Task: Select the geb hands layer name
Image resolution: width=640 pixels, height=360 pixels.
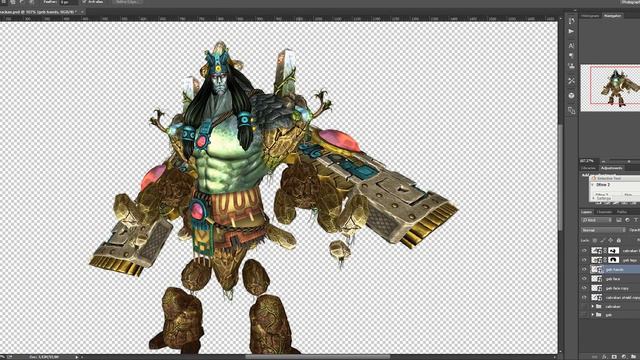Action: pyautogui.click(x=614, y=269)
